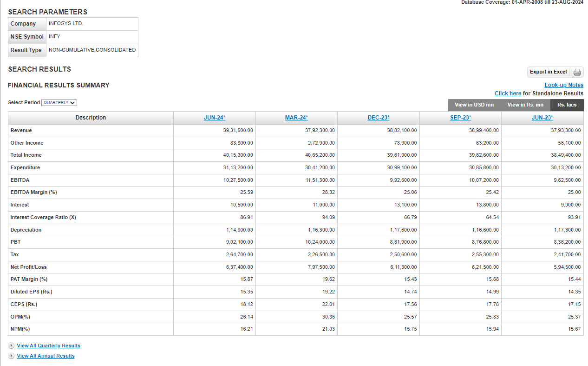This screenshot has width=588, height=366.
Task: Click the Description column header
Action: (x=91, y=118)
